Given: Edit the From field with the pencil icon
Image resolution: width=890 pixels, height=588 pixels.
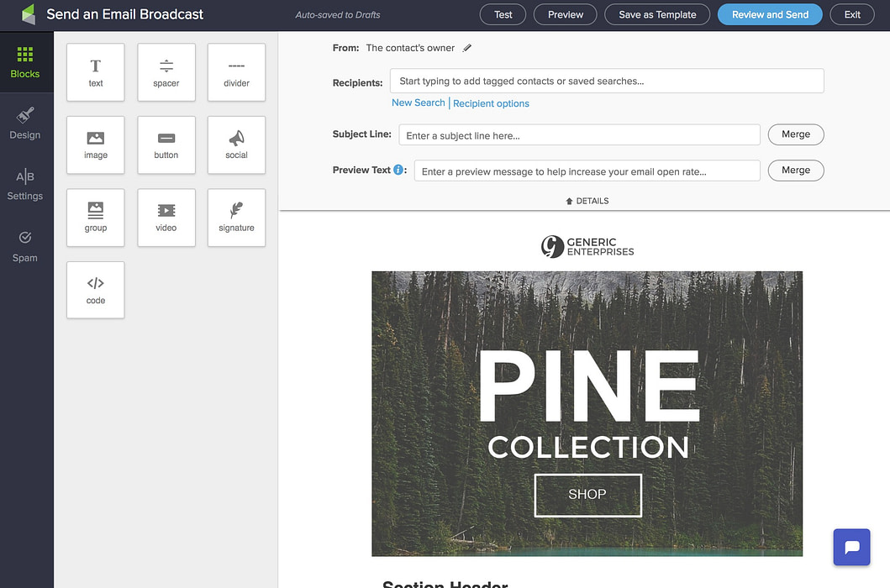Looking at the screenshot, I should [x=467, y=48].
